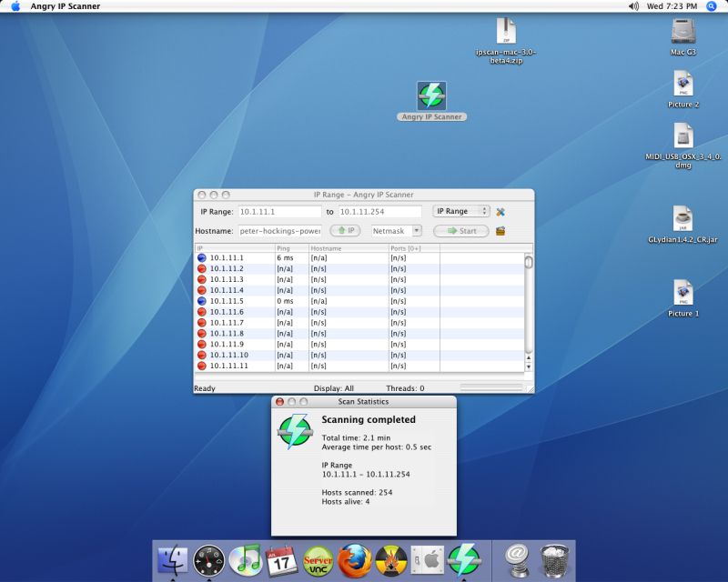Click the results list scrollbar thumb
Viewport: 728px width, 582px height.
(x=529, y=263)
